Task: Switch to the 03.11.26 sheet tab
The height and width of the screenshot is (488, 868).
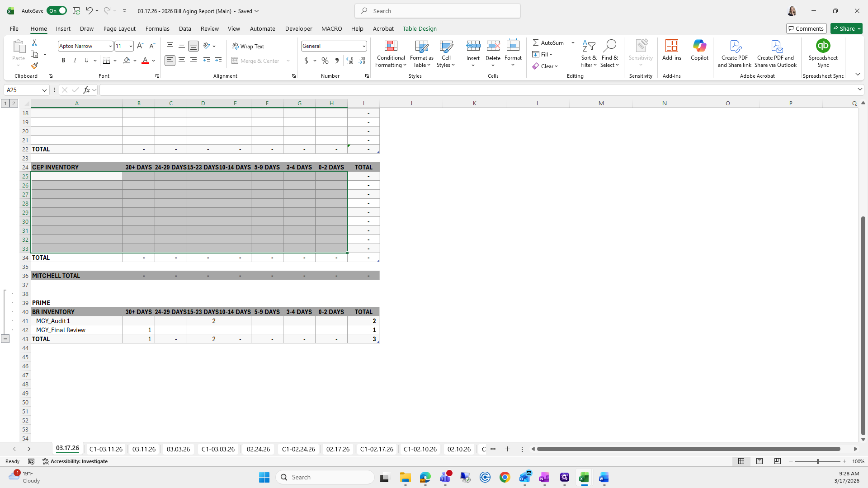Action: pyautogui.click(x=144, y=449)
